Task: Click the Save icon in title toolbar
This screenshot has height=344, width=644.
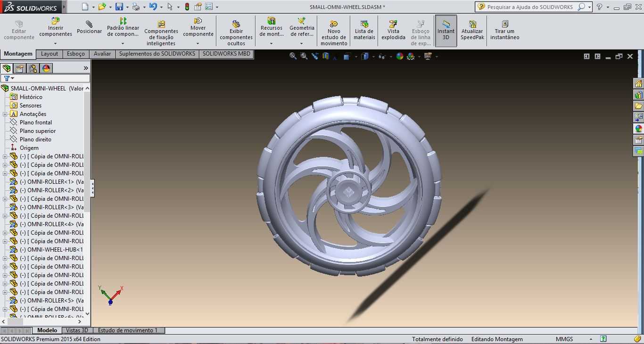Action: pyautogui.click(x=119, y=7)
